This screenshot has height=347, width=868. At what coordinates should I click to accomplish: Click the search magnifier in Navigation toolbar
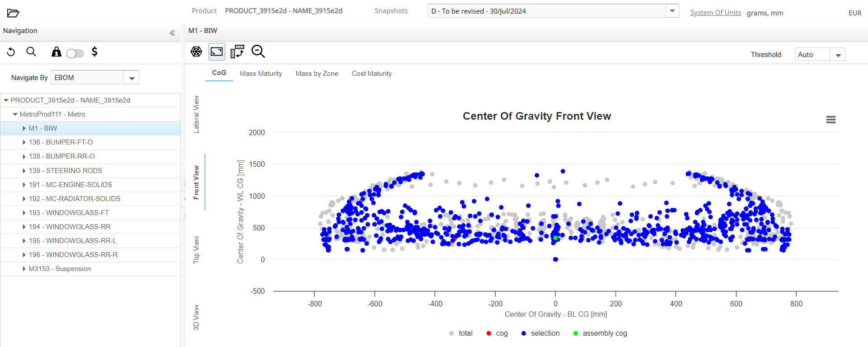(31, 52)
